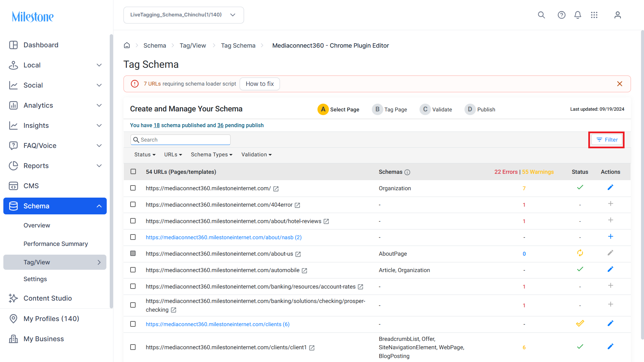
Task: Select the 404error row checkbox
Action: click(133, 205)
